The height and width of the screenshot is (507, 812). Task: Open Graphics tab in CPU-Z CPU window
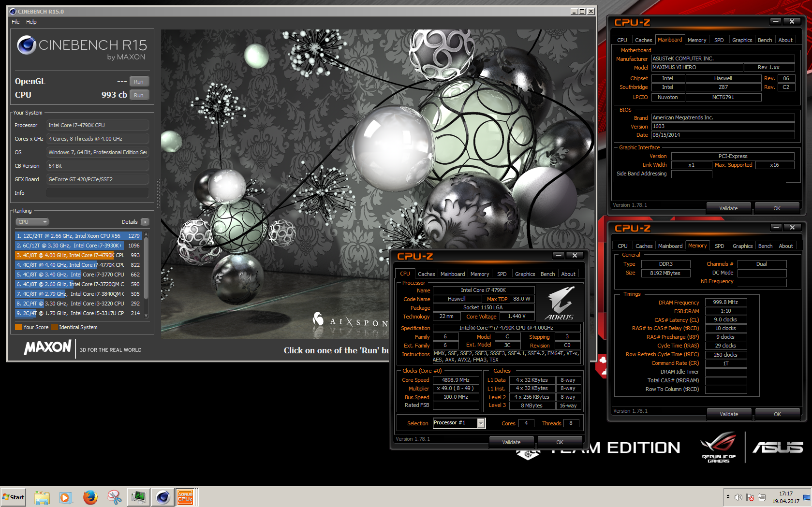coord(525,274)
